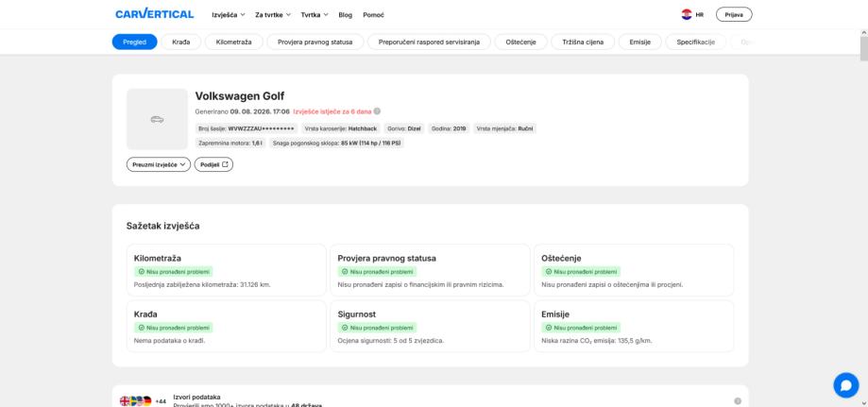The height and width of the screenshot is (407, 868).
Task: Open the Provjera pravnog statusa summary card
Action: (430, 270)
